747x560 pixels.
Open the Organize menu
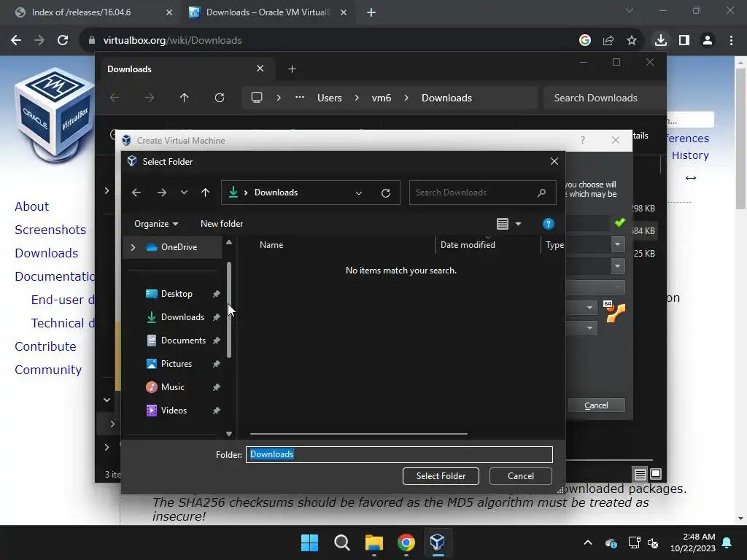click(156, 224)
